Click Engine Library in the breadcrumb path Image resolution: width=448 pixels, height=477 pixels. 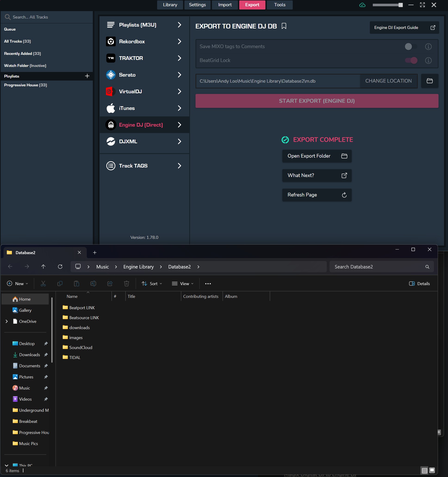[x=138, y=267]
